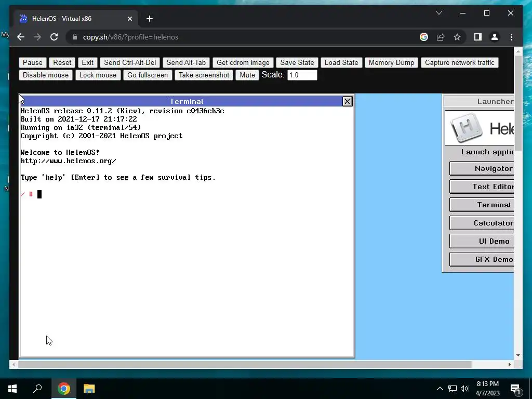
Task: Click the Lock mouse button
Action: tap(98, 75)
